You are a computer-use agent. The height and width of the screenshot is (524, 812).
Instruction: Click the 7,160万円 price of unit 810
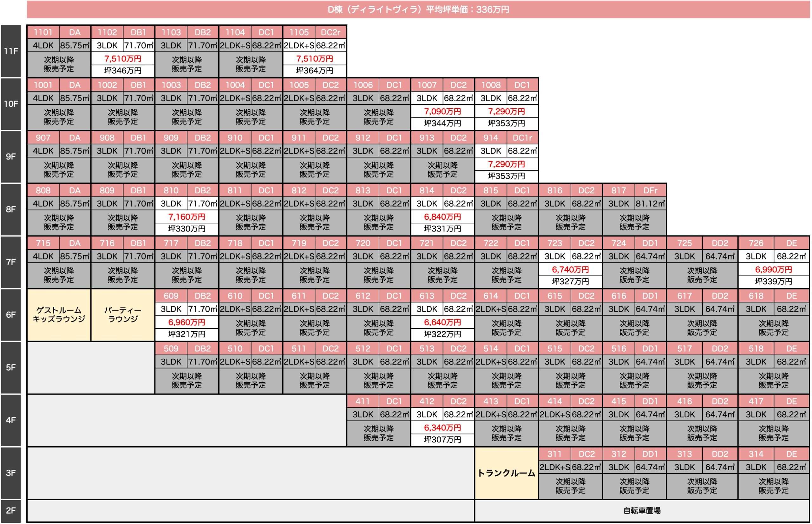click(187, 217)
